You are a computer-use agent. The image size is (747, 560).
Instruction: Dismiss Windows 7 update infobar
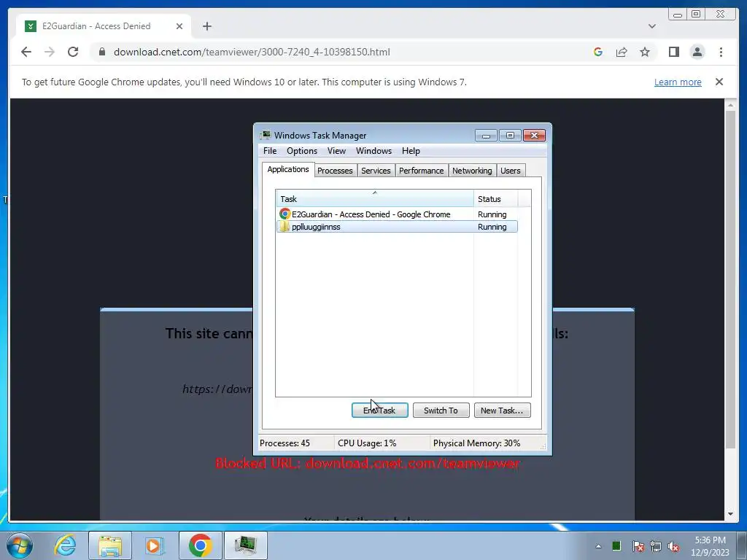[719, 82]
